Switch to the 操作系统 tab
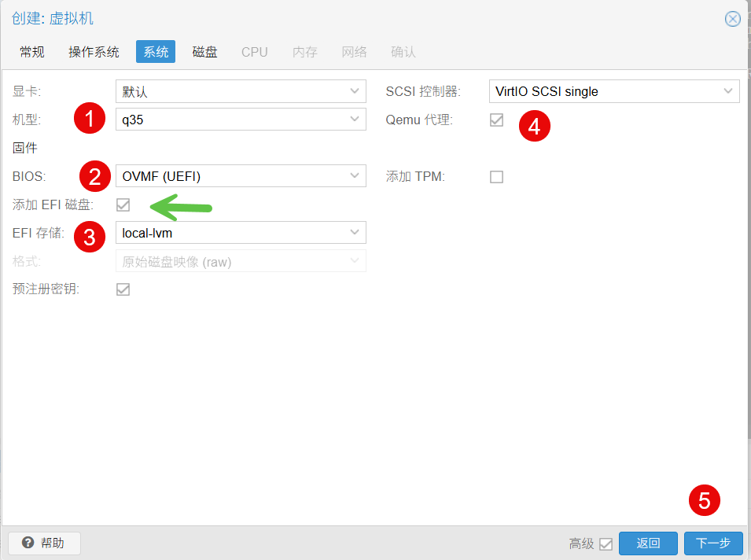This screenshot has height=560, width=751. tap(94, 52)
